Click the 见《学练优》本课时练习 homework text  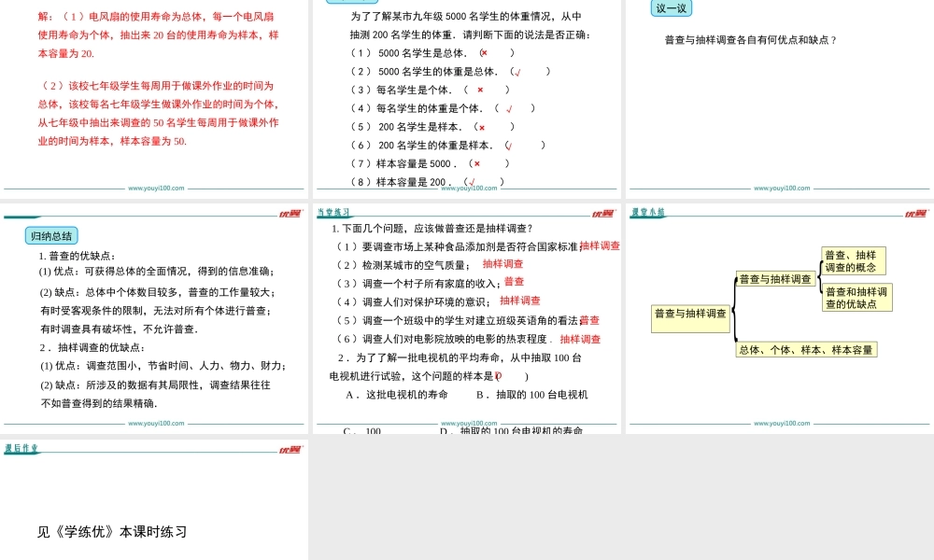112,532
